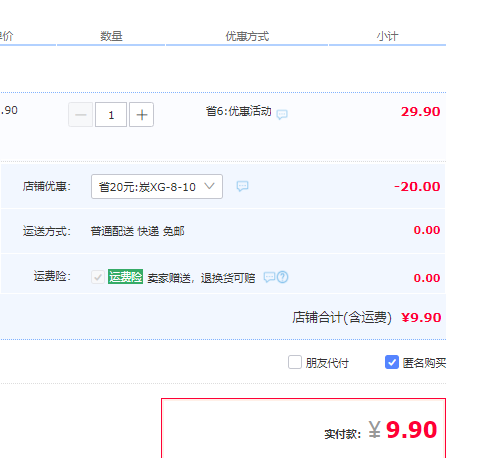Viewport: 484px width, 458px height.
Task: Expand the store discount chevron arrow
Action: coord(209,186)
